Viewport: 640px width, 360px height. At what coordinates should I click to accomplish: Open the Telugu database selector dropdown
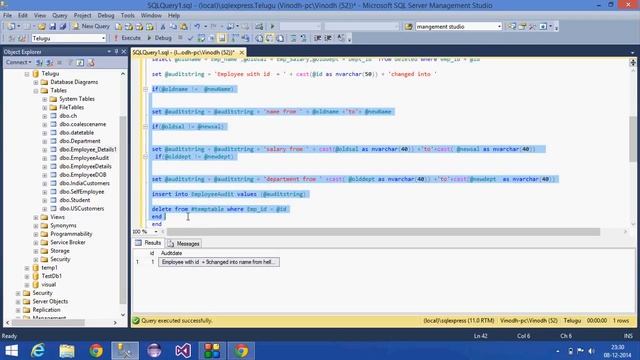(103, 38)
